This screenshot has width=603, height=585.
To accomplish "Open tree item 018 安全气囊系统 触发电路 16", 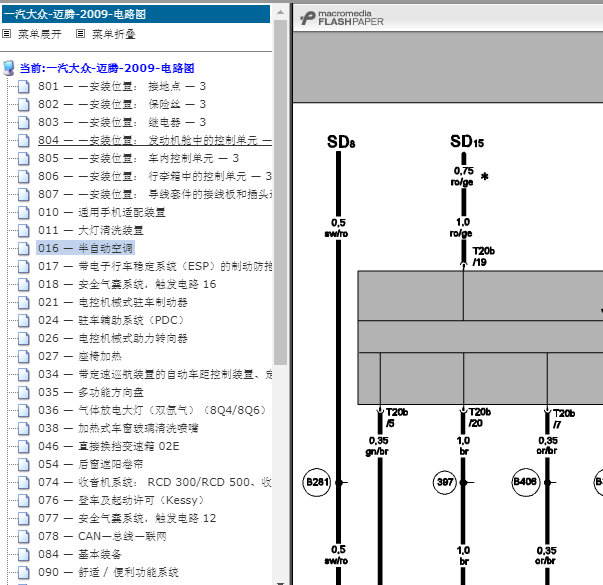I will tap(127, 284).
